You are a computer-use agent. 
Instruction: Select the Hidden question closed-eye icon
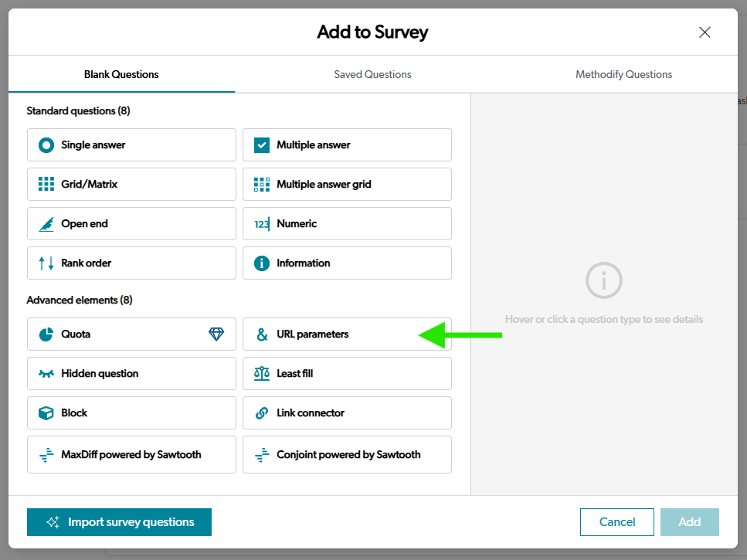[46, 374]
